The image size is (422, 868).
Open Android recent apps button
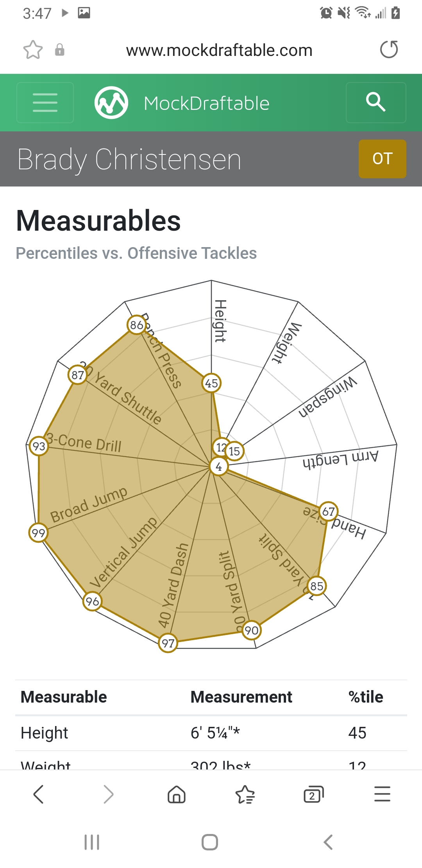pos(92,842)
